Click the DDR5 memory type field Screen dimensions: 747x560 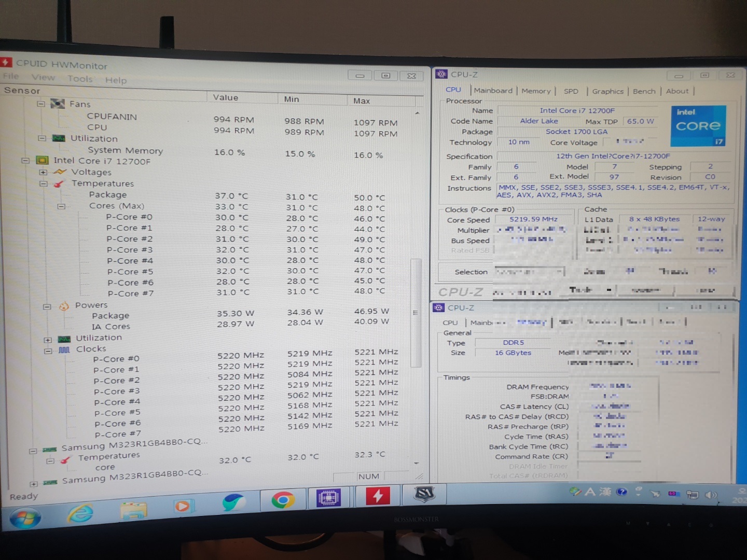[x=513, y=342]
